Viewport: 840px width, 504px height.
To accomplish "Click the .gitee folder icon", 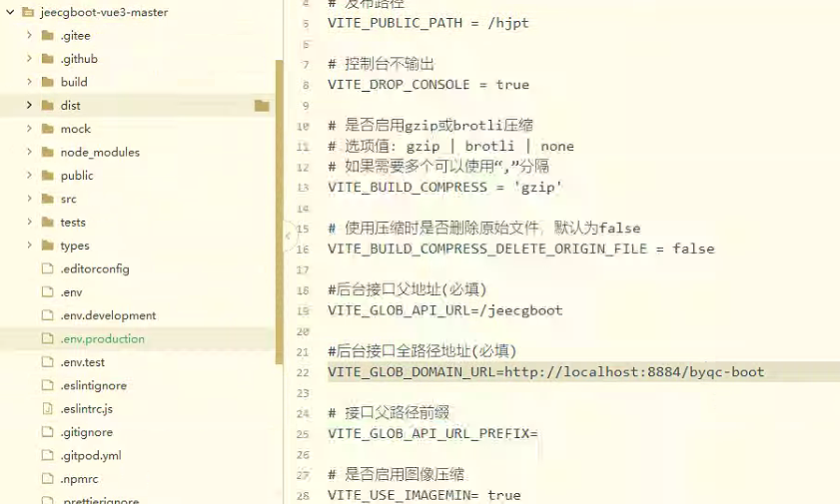I will (48, 35).
